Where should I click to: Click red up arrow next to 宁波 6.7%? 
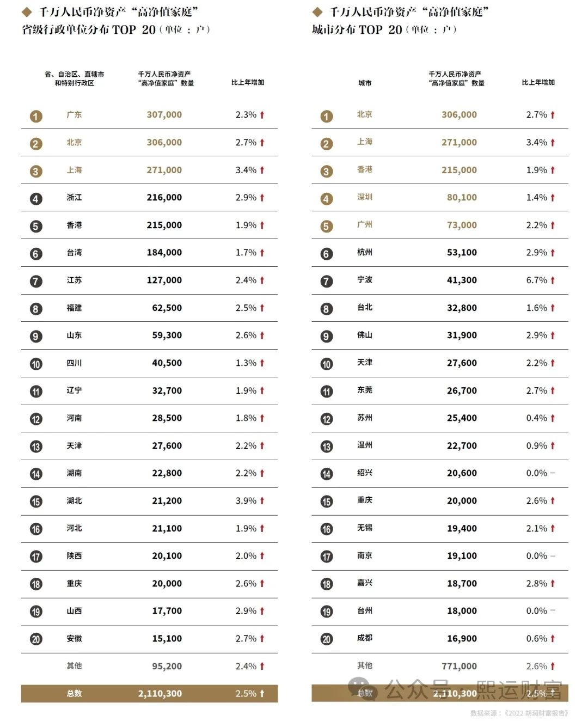pos(553,280)
